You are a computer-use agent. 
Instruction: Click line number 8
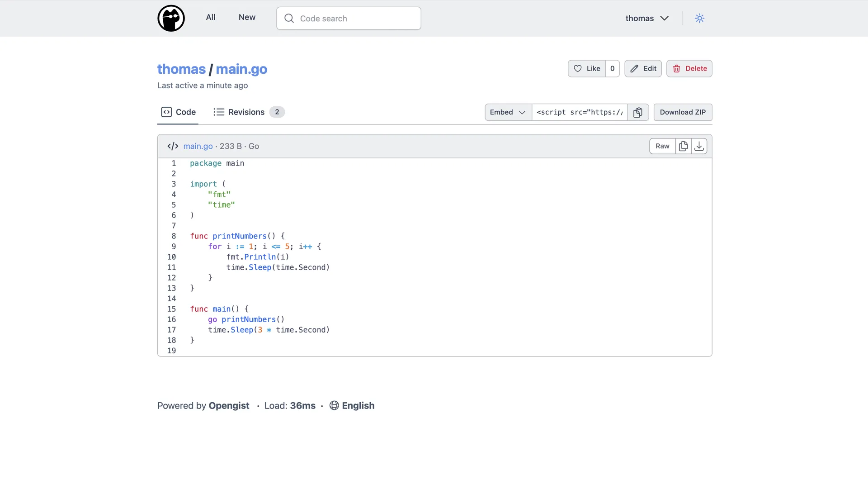pos(174,236)
